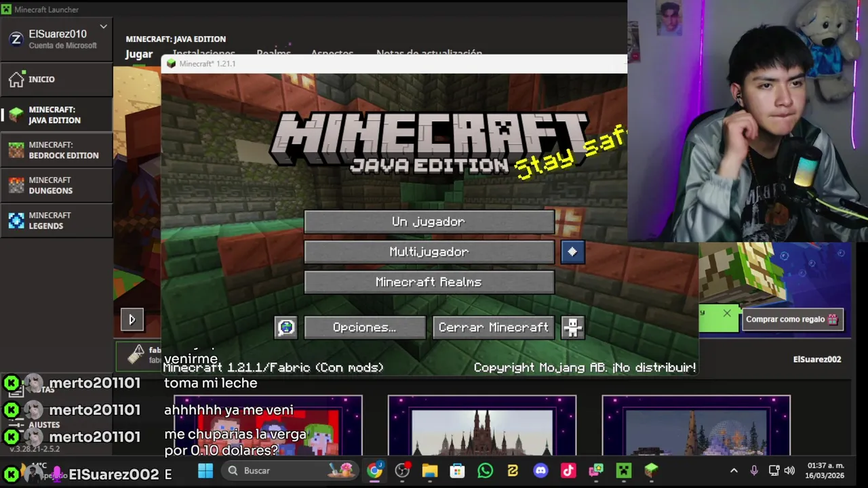Open OBS Studio from taskbar

click(x=402, y=470)
